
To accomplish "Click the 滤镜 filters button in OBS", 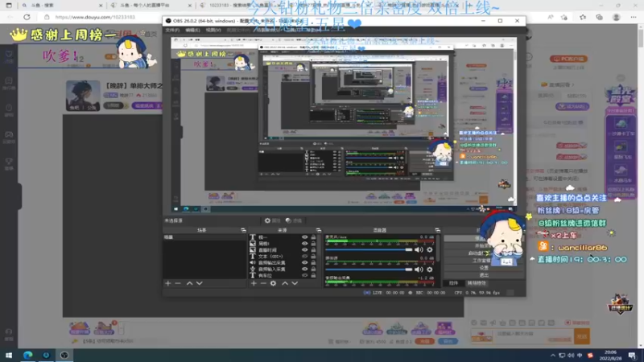I will click(294, 220).
